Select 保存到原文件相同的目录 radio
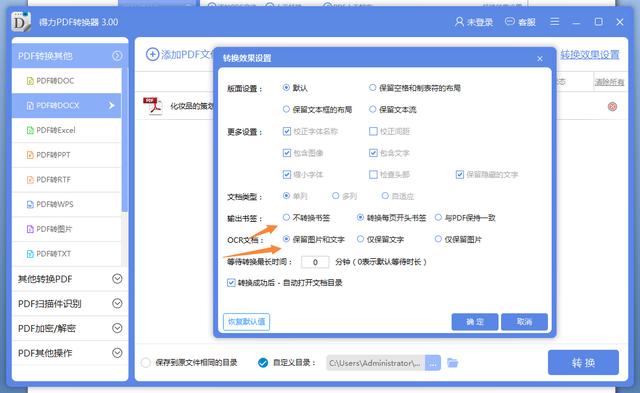 146,362
